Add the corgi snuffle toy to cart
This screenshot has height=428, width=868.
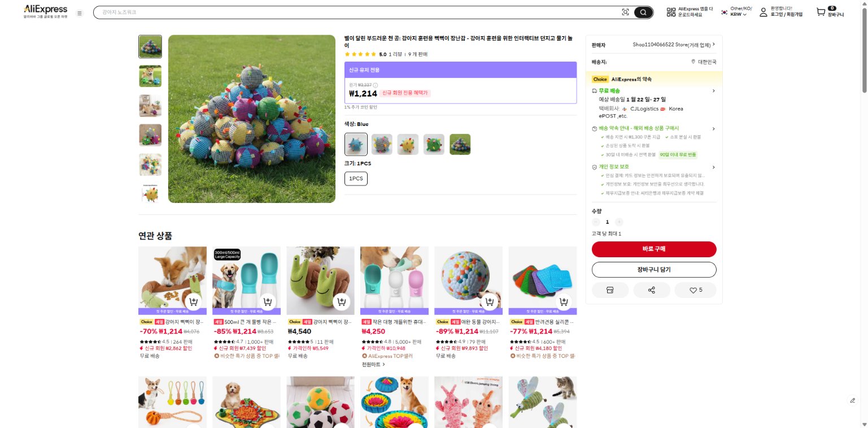pyautogui.click(x=194, y=302)
